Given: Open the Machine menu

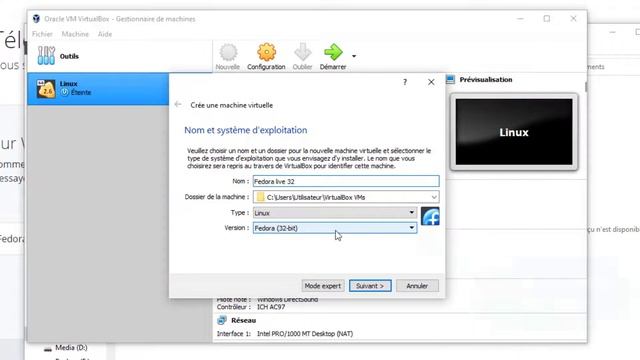Looking at the screenshot, I should (75, 34).
